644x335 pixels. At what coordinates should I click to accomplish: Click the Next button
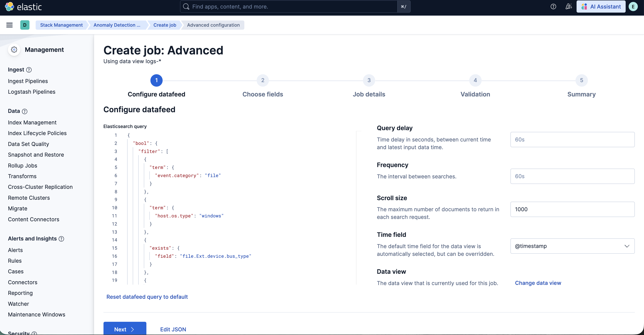coord(124,329)
